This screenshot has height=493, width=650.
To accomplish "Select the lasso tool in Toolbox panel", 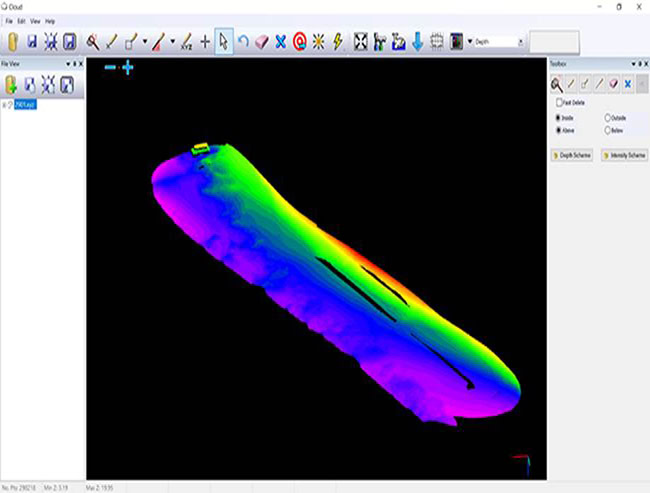I will point(557,85).
